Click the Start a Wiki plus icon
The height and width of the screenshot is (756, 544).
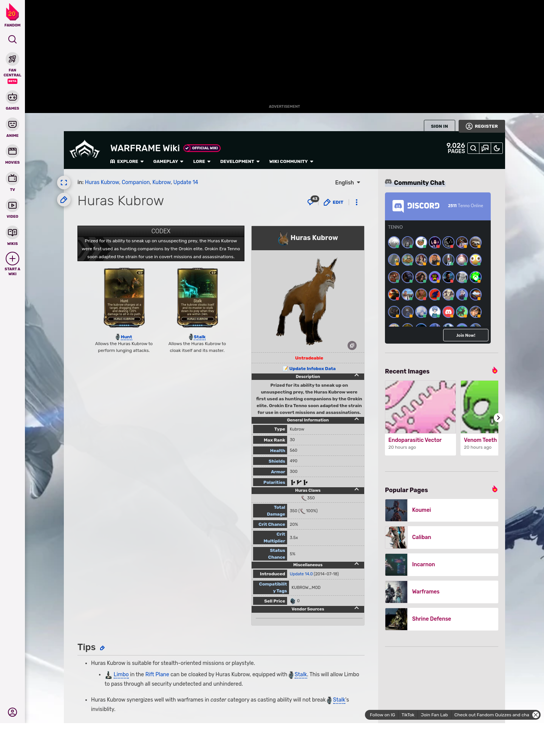[12, 259]
